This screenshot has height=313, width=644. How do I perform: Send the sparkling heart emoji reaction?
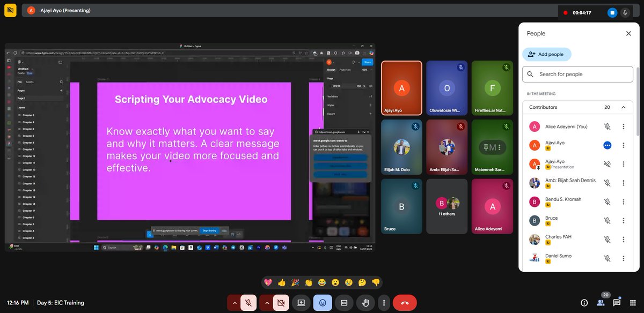point(268,282)
